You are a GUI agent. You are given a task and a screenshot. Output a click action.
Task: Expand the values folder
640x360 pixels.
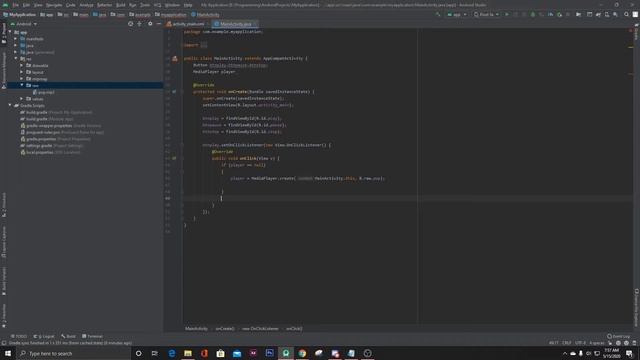(22, 99)
